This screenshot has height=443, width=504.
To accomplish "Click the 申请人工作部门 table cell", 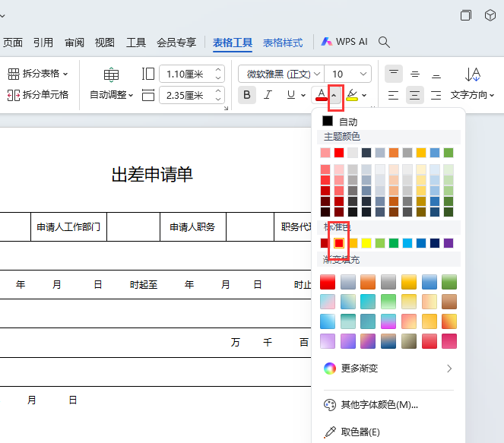I will 68,226.
